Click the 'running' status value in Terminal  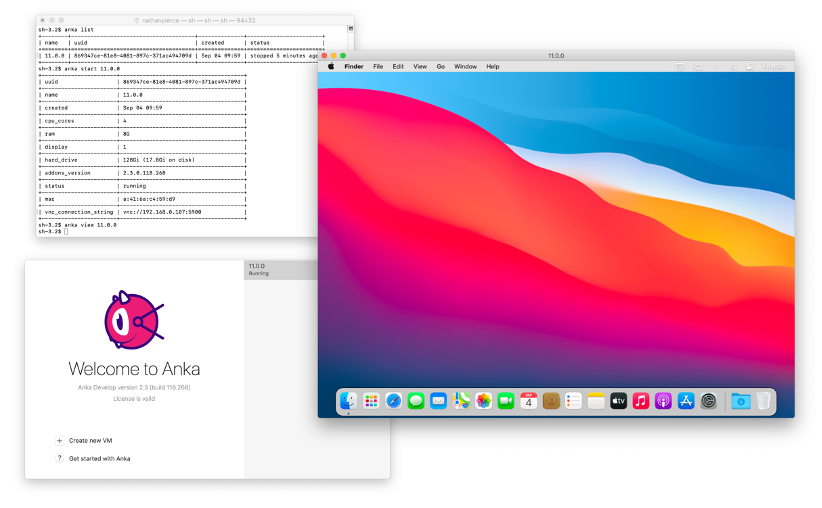coord(135,186)
